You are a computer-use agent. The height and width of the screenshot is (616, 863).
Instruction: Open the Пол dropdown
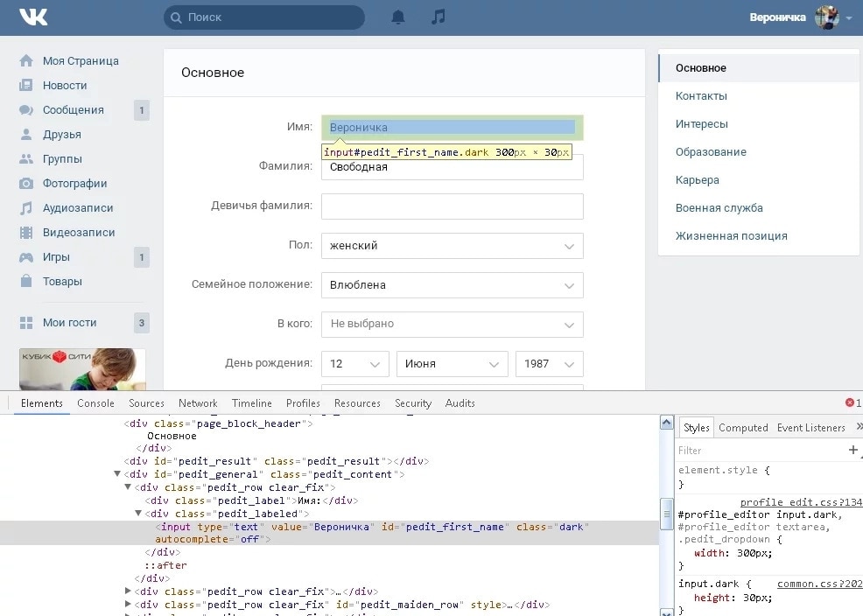453,246
